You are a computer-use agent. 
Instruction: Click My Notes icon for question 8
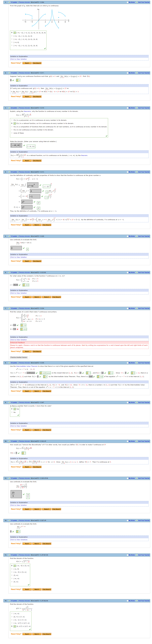point(127,363)
